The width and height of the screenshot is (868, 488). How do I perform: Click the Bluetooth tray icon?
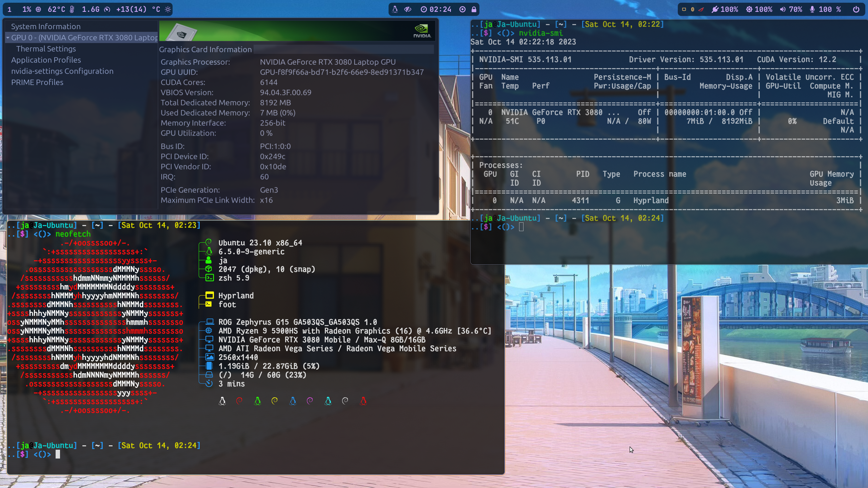(692, 9)
